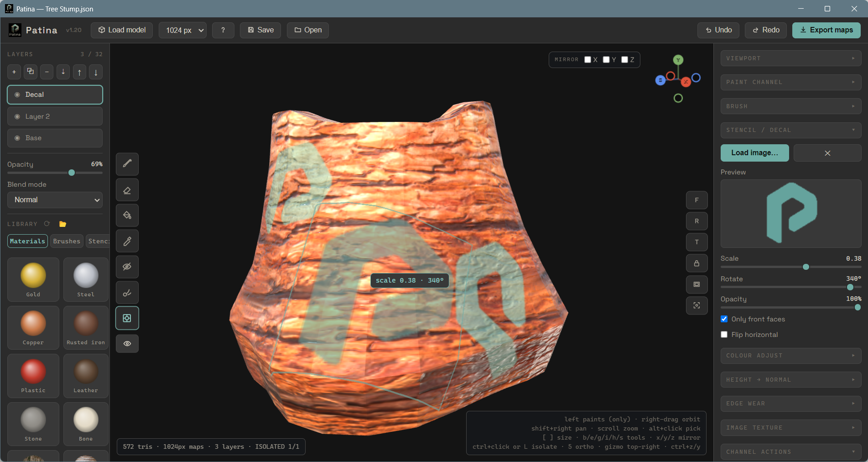Image resolution: width=868 pixels, height=462 pixels.
Task: Check Flip horizontal
Action: click(x=724, y=334)
